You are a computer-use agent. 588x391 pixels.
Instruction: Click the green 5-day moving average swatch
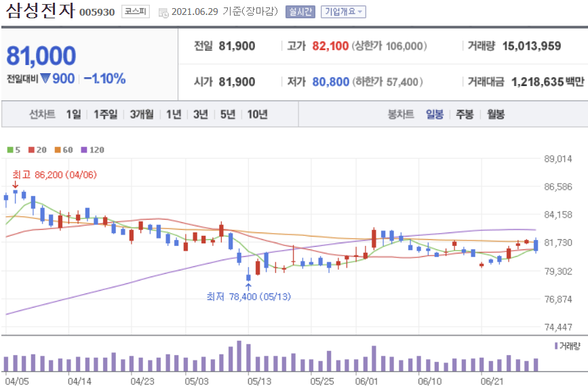tap(10, 150)
